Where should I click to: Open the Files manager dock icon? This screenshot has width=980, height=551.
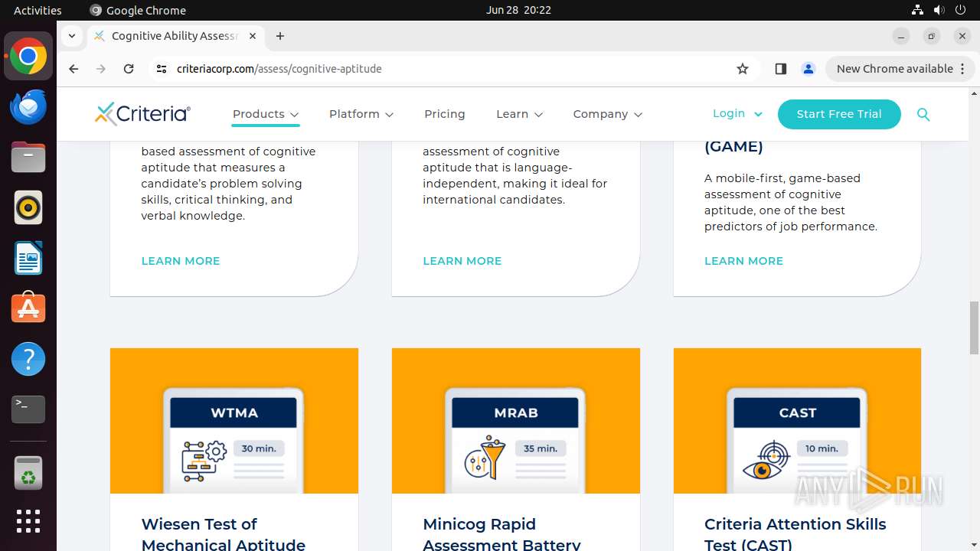[28, 157]
